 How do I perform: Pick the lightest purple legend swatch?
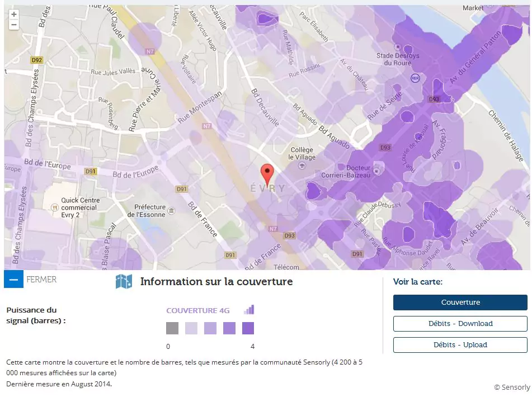tap(191, 328)
